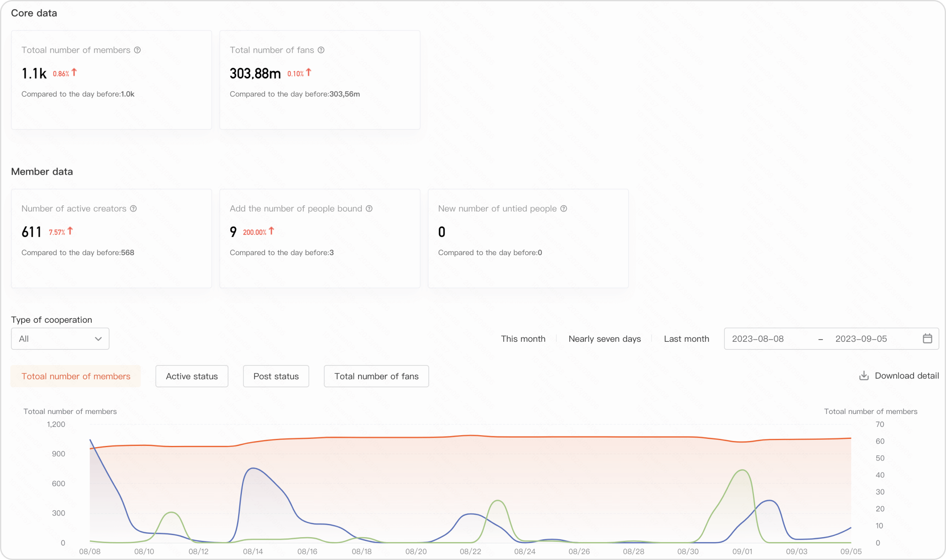
Task: Click the end date 2023-09-05 field
Action: click(861, 339)
